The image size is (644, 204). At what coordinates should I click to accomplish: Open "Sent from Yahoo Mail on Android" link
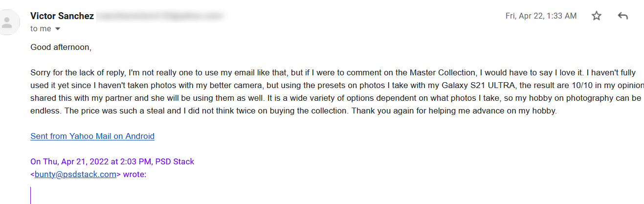(x=92, y=136)
